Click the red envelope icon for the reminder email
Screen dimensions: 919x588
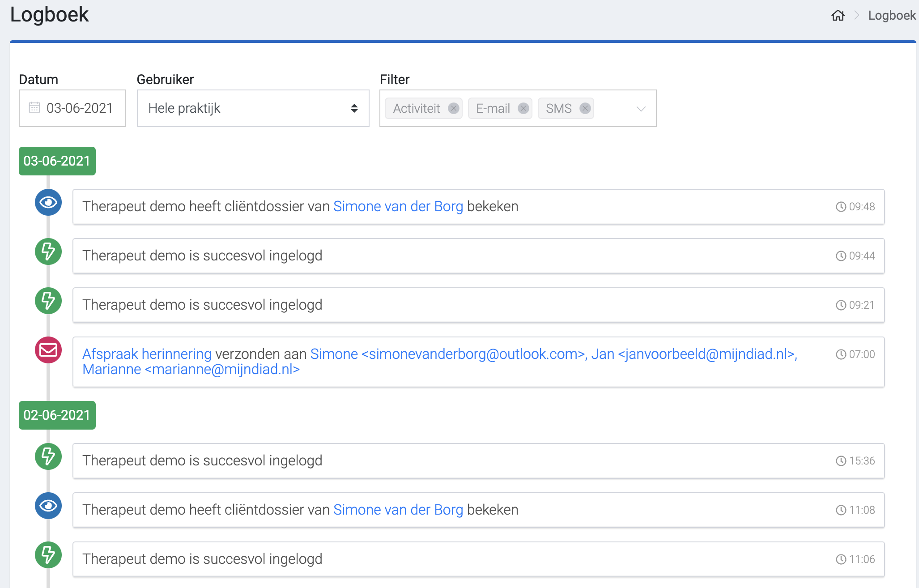pyautogui.click(x=48, y=350)
